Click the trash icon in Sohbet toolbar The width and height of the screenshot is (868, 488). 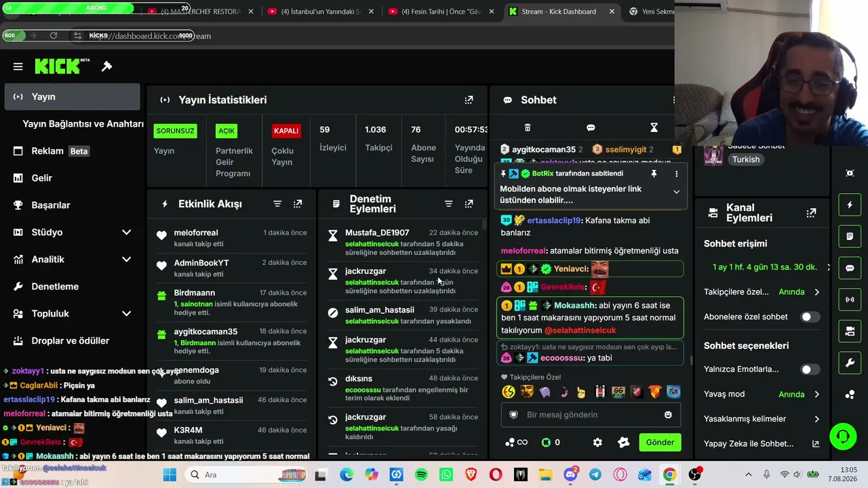(528, 127)
